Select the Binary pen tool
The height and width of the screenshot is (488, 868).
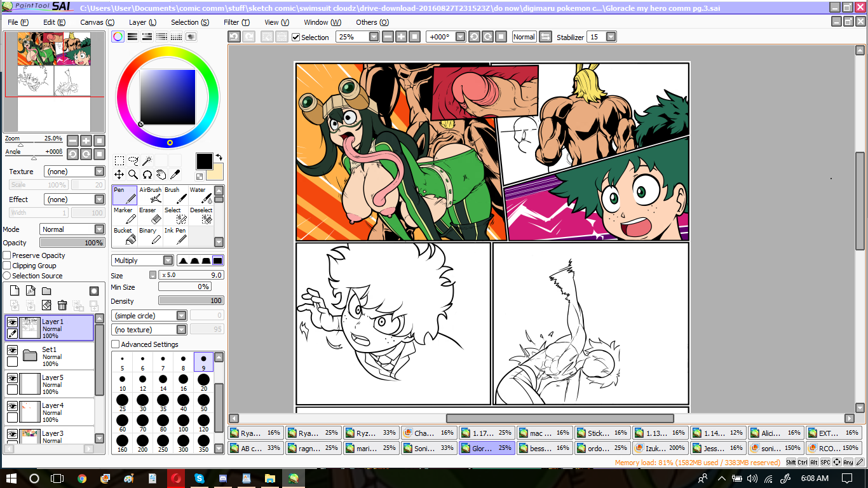coord(150,236)
